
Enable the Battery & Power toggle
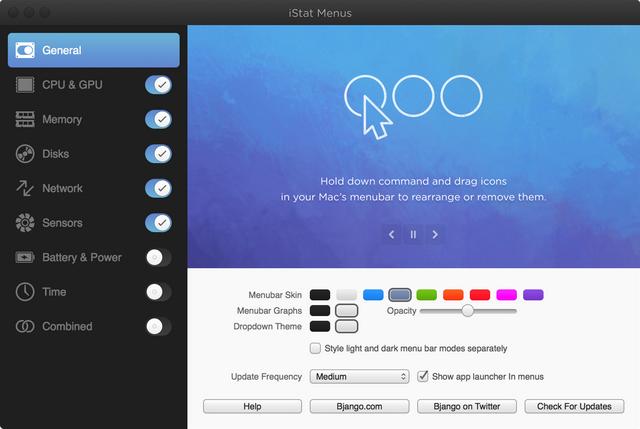pos(158,257)
